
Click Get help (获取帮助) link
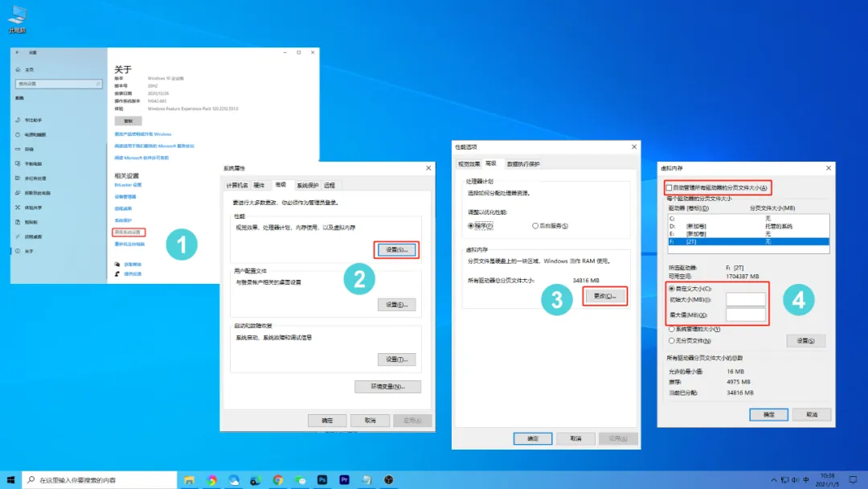click(133, 264)
